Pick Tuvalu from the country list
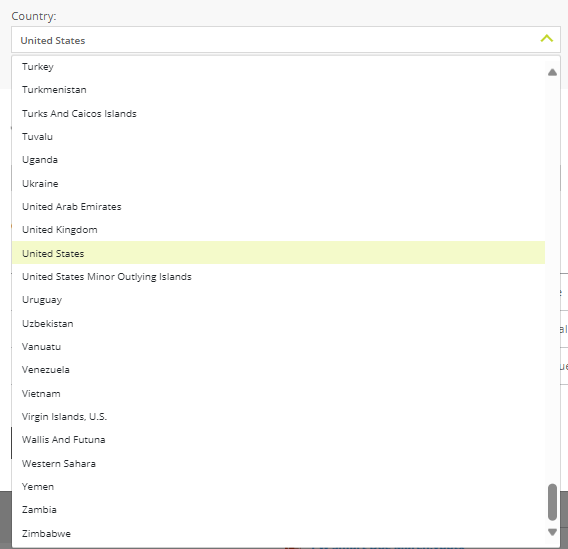 coord(278,137)
